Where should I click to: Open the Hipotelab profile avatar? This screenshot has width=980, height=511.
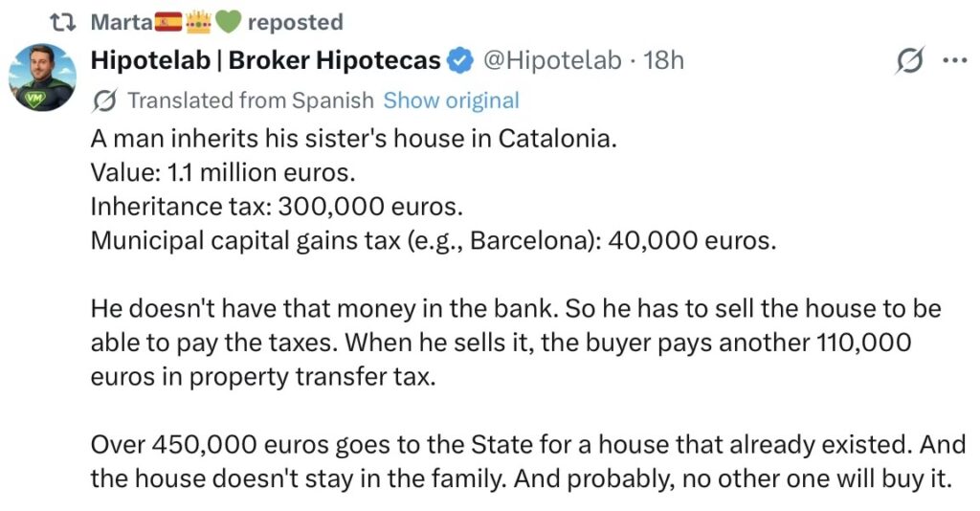click(x=42, y=78)
